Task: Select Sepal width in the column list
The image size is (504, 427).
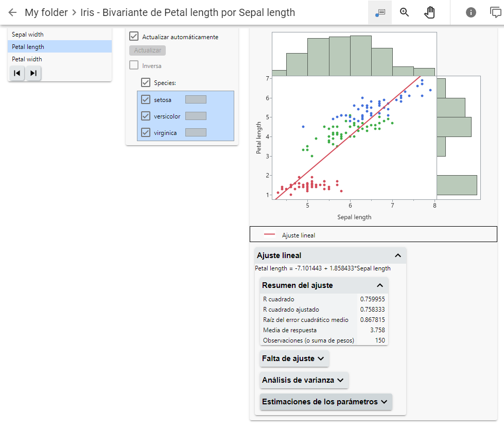Action: pos(28,35)
